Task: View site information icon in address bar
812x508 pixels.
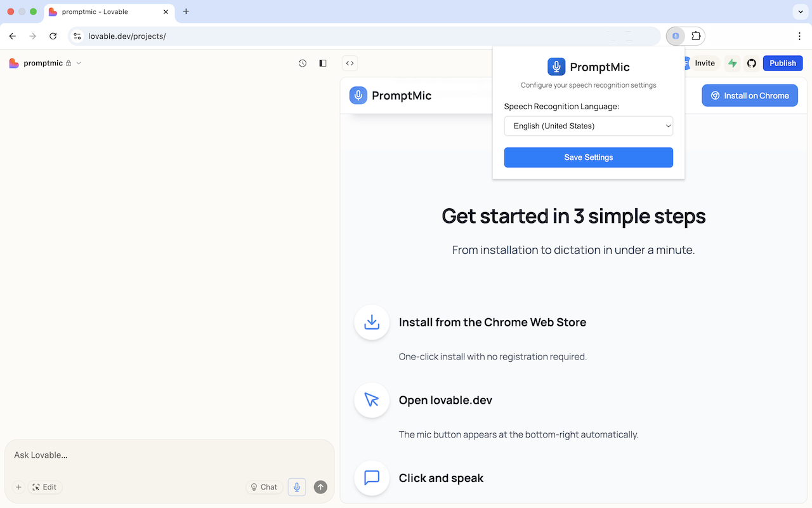Action: [x=77, y=36]
